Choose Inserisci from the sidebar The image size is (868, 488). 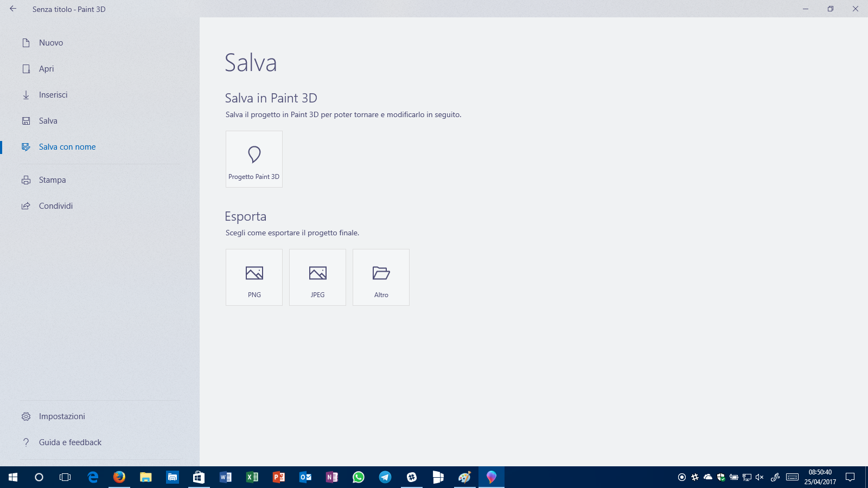point(100,95)
